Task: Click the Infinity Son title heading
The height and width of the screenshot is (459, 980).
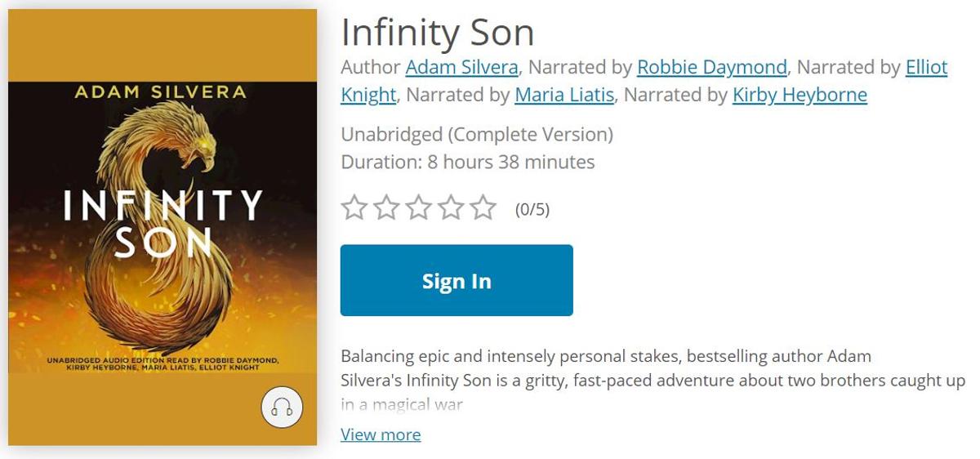Action: coord(438,33)
